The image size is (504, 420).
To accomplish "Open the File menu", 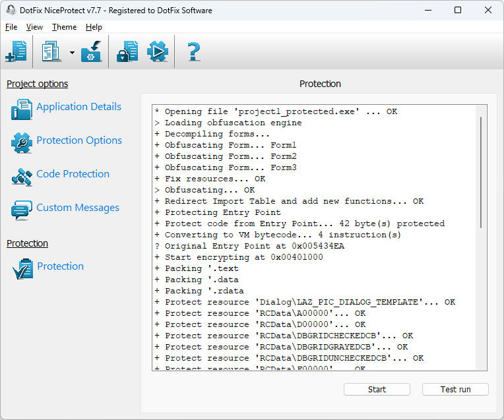I will point(11,27).
